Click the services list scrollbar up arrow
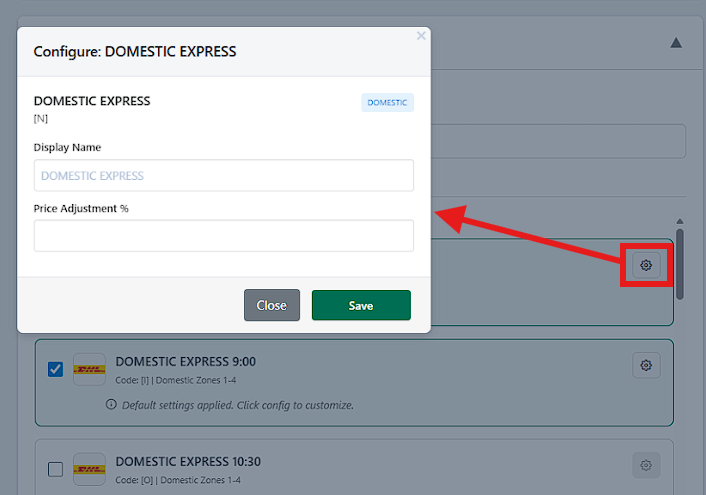 (680, 221)
